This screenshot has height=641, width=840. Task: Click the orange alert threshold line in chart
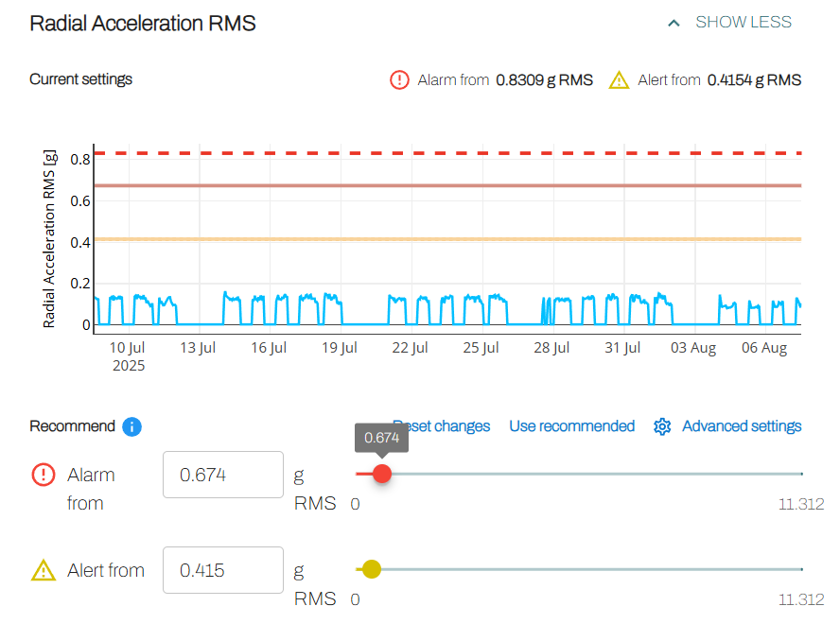(447, 239)
